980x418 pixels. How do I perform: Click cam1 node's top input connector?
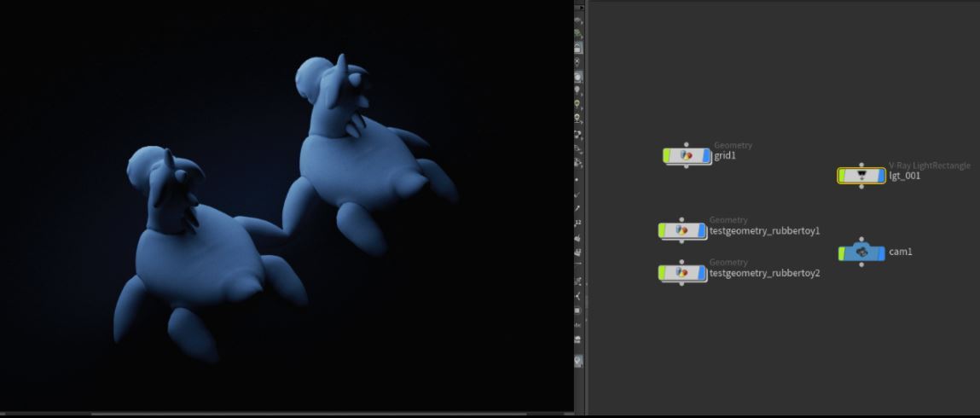click(861, 240)
